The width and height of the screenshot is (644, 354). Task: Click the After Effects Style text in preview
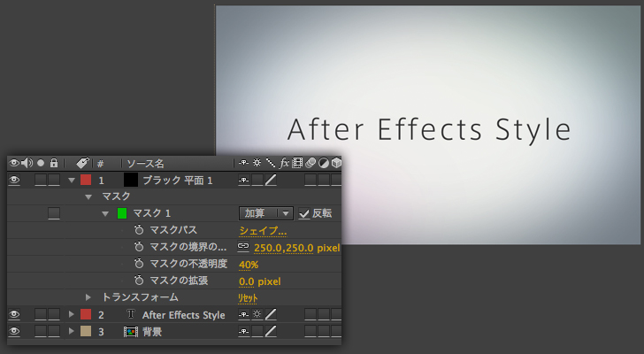pos(429,129)
